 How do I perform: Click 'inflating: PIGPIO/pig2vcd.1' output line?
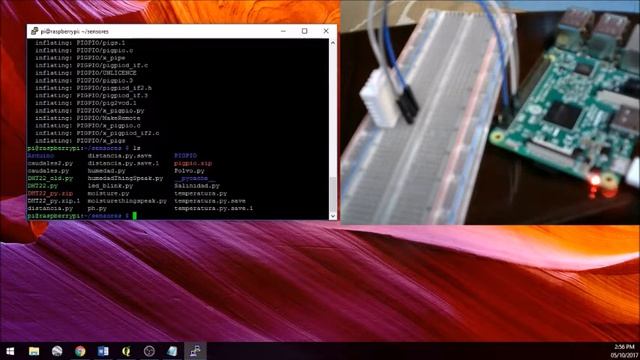(x=86, y=103)
